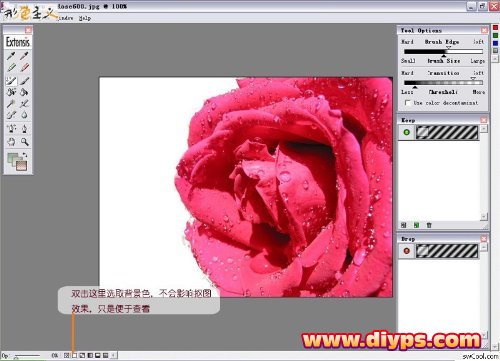This screenshot has width=500, height=361.
Task: Select the Magic Pen tool
Action: pos(24,104)
